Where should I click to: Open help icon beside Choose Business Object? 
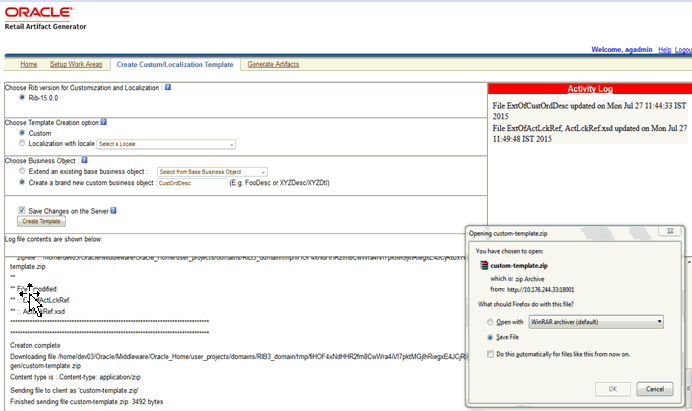click(x=84, y=160)
